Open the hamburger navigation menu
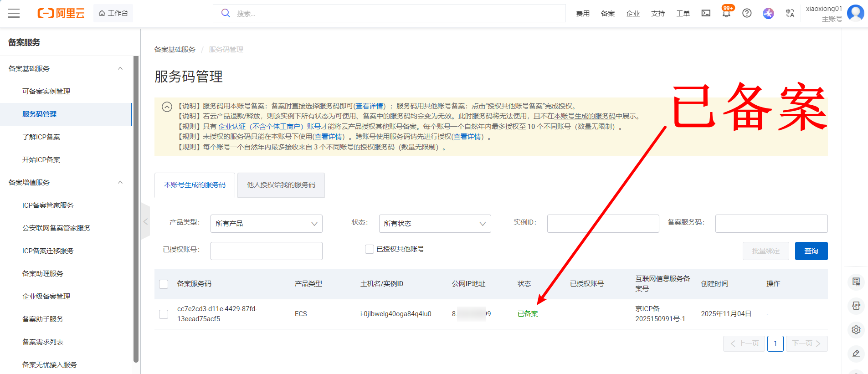The height and width of the screenshot is (374, 868). point(14,13)
